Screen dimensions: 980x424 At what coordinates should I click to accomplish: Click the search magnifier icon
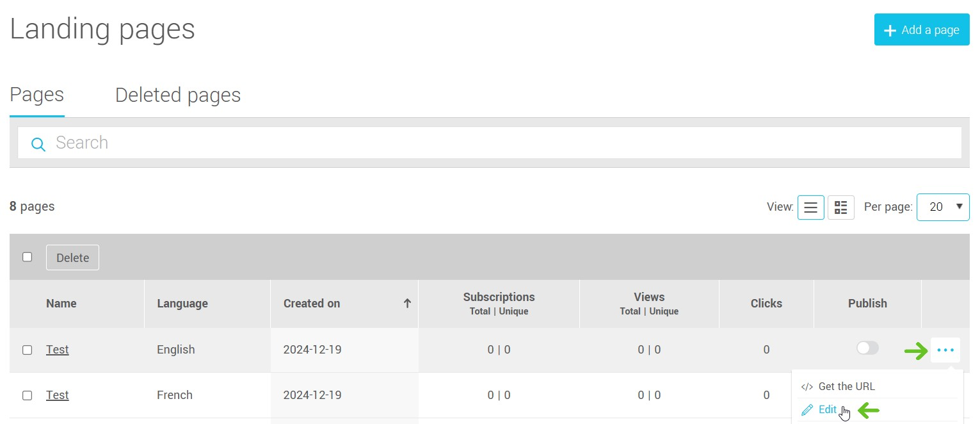38,144
